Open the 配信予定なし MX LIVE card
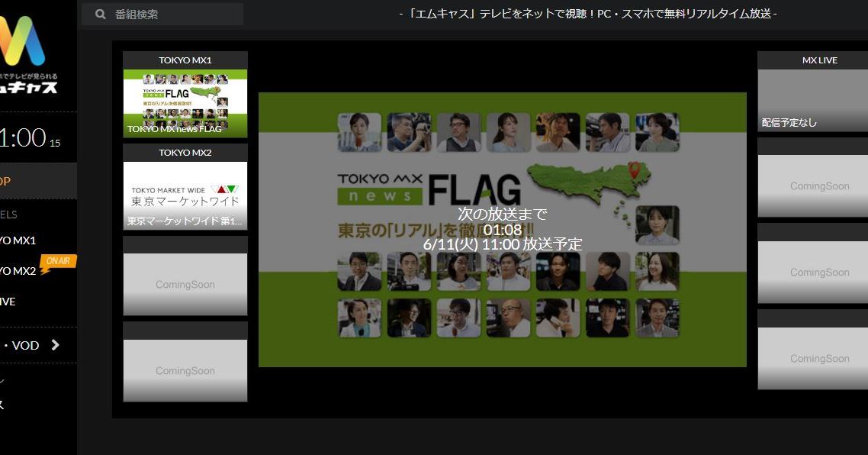This screenshot has height=455, width=868. 812,100
